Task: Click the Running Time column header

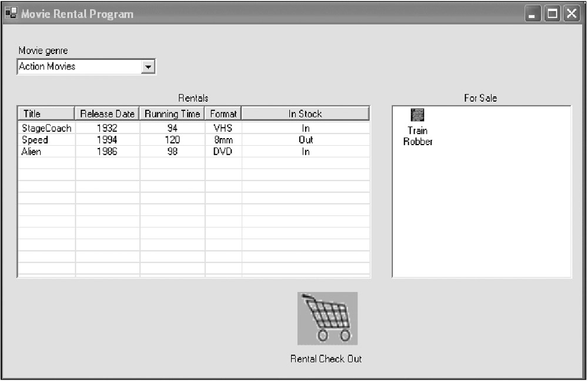Action: click(x=172, y=113)
